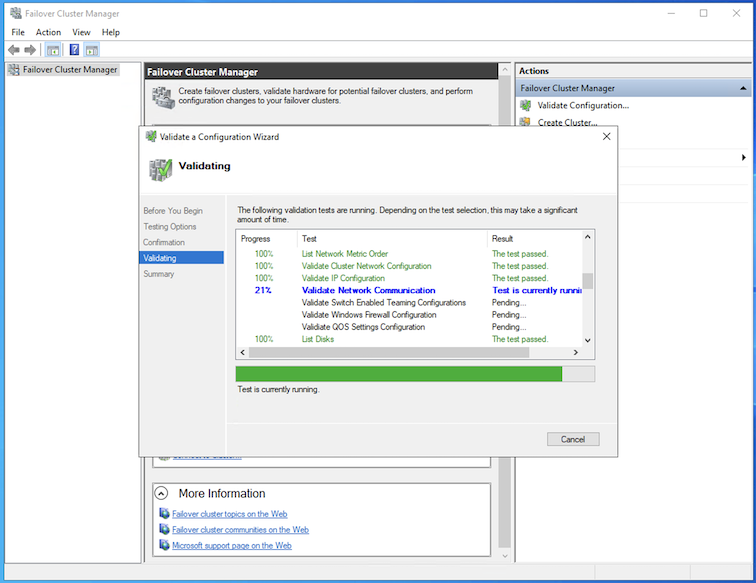The width and height of the screenshot is (756, 583).
Task: Open the Help menu
Action: click(x=110, y=32)
